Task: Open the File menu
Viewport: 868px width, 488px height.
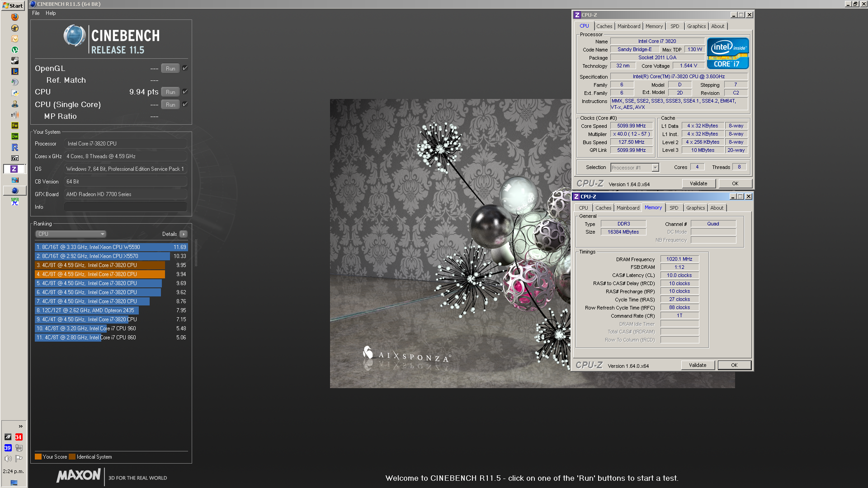Action: pyautogui.click(x=36, y=13)
